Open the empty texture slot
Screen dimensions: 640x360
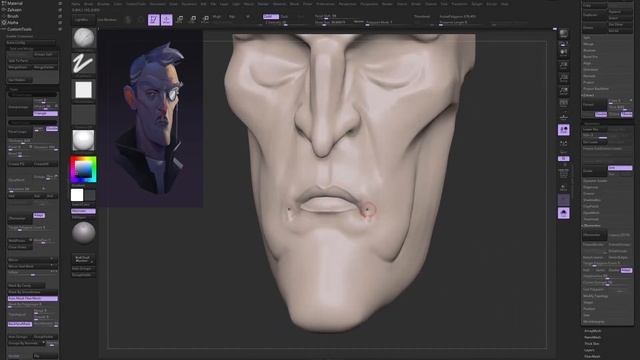tap(84, 115)
